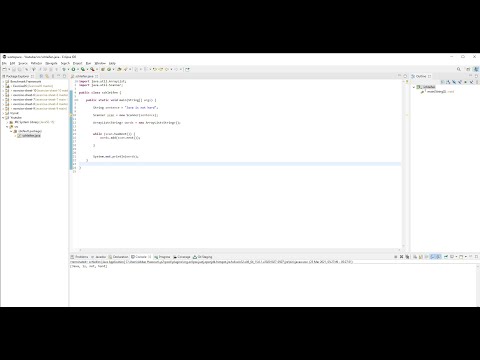The height and width of the screenshot is (360, 480).
Task: Click the Open Perspective icon
Action: coord(468,69)
